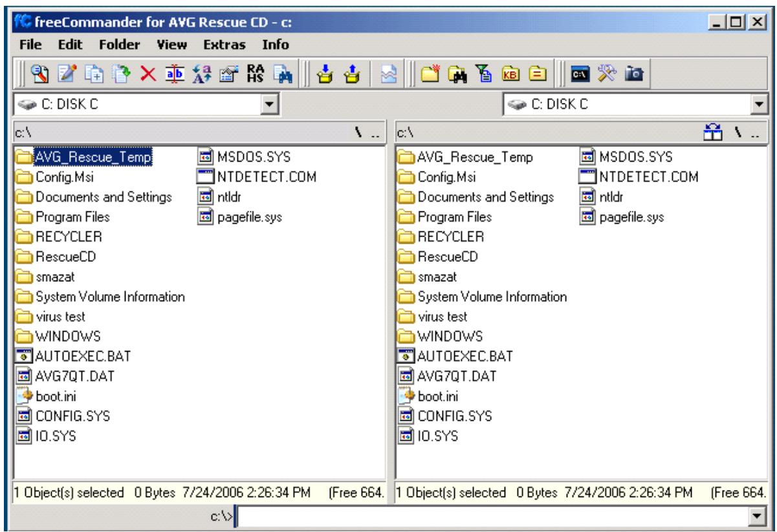Select Program Files folder in left panel
The height and width of the screenshot is (532, 777).
coord(62,217)
